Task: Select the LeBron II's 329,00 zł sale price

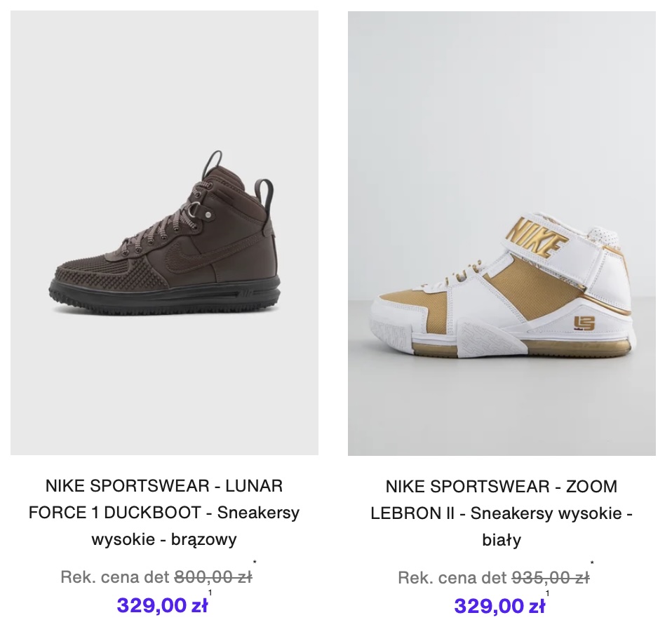Action: point(499,605)
